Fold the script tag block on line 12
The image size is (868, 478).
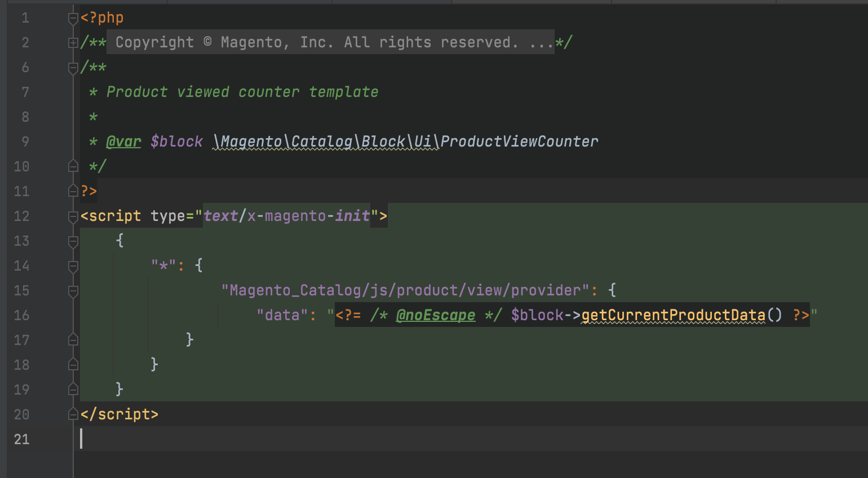click(x=73, y=216)
